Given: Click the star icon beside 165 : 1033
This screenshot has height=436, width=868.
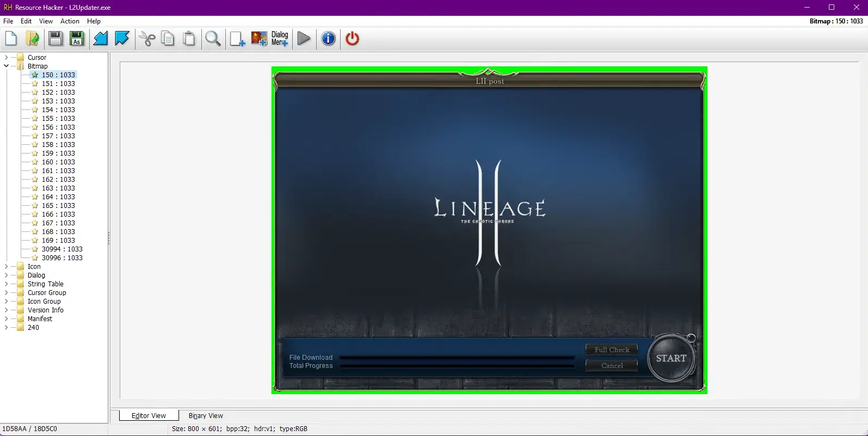Looking at the screenshot, I should point(35,205).
